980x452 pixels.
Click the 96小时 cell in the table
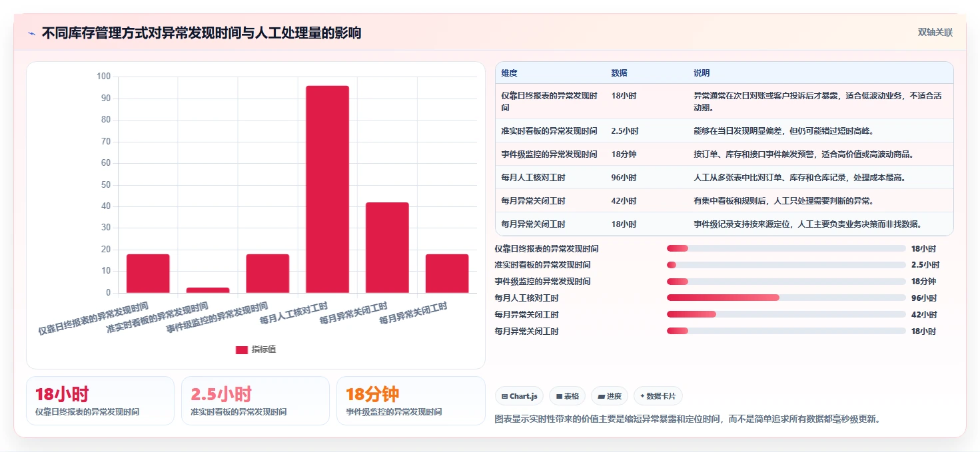[x=624, y=178]
